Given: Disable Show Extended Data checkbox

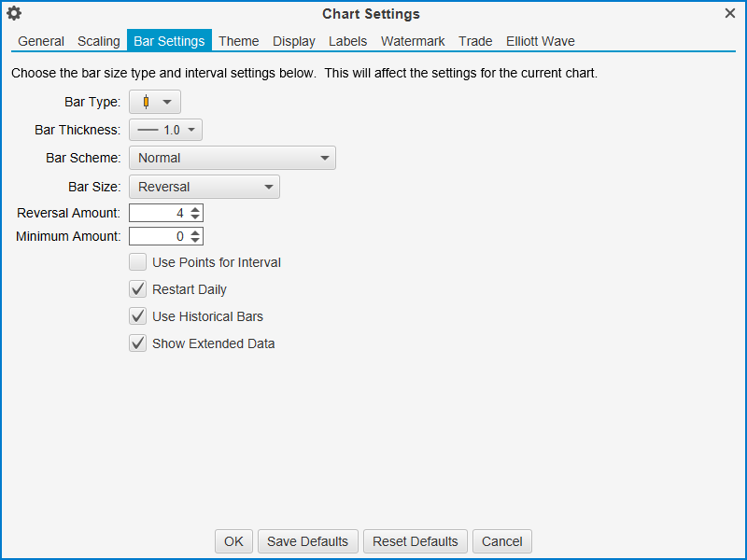Looking at the screenshot, I should point(138,343).
